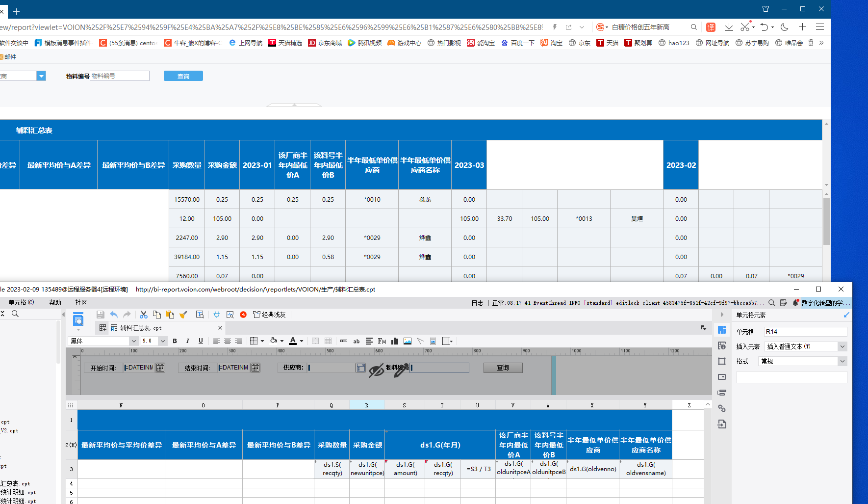Select column header R in the grid
The width and height of the screenshot is (868, 504).
pyautogui.click(x=367, y=405)
